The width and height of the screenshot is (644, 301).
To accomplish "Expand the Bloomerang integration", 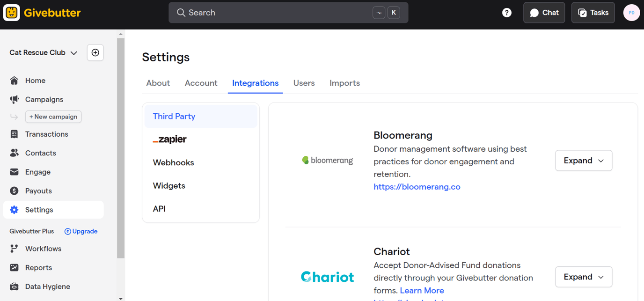I will 583,161.
